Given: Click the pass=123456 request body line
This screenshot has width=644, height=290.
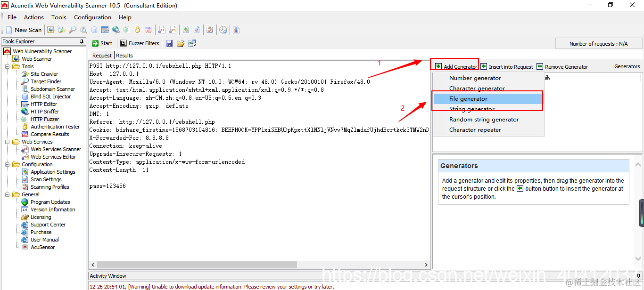Looking at the screenshot, I should coord(107,186).
